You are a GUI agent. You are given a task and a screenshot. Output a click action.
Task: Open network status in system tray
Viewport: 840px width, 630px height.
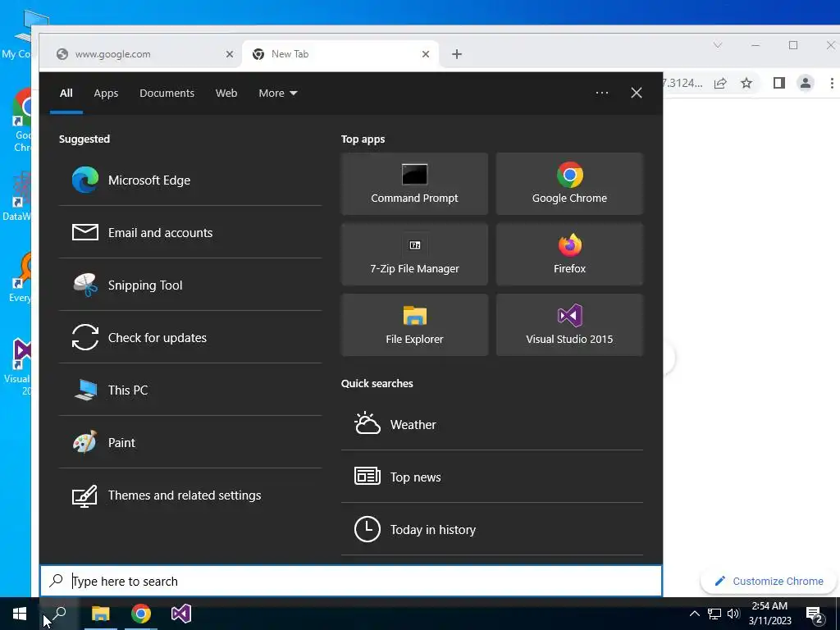(714, 614)
